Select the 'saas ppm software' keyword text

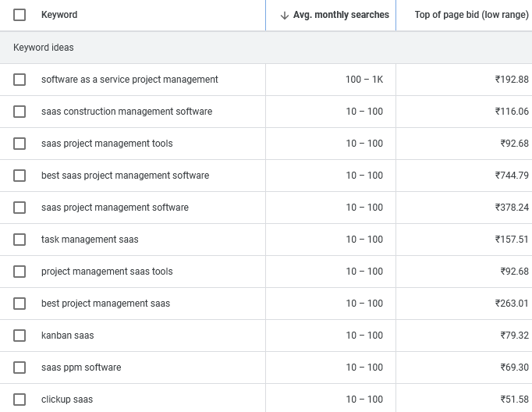pyautogui.click(x=81, y=368)
